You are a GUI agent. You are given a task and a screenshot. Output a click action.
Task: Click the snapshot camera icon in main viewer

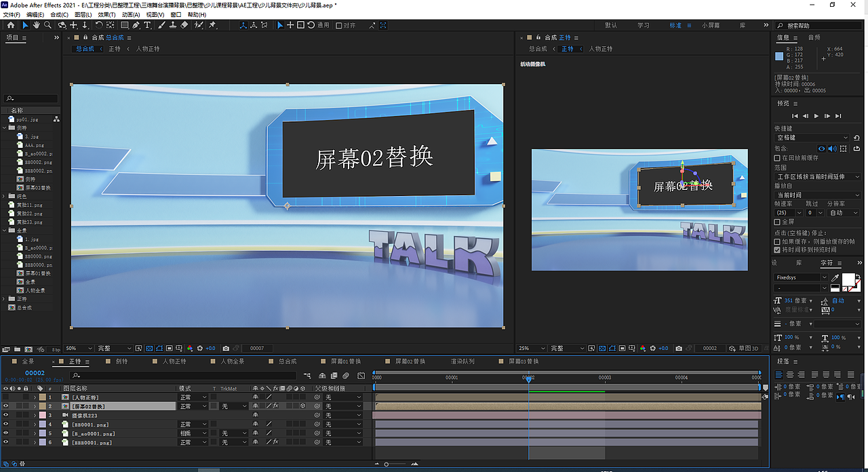[x=226, y=348]
